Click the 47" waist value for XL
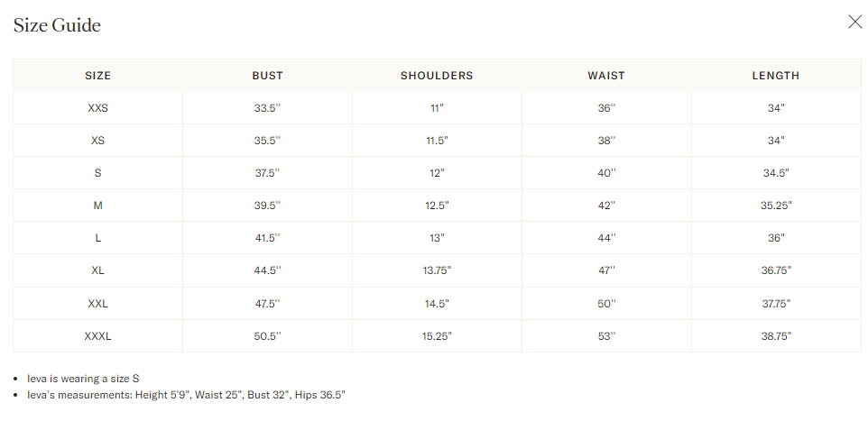868x421 pixels. (x=605, y=270)
